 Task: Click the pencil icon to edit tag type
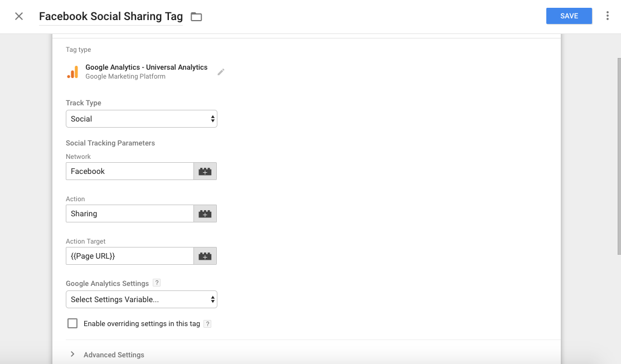click(221, 72)
